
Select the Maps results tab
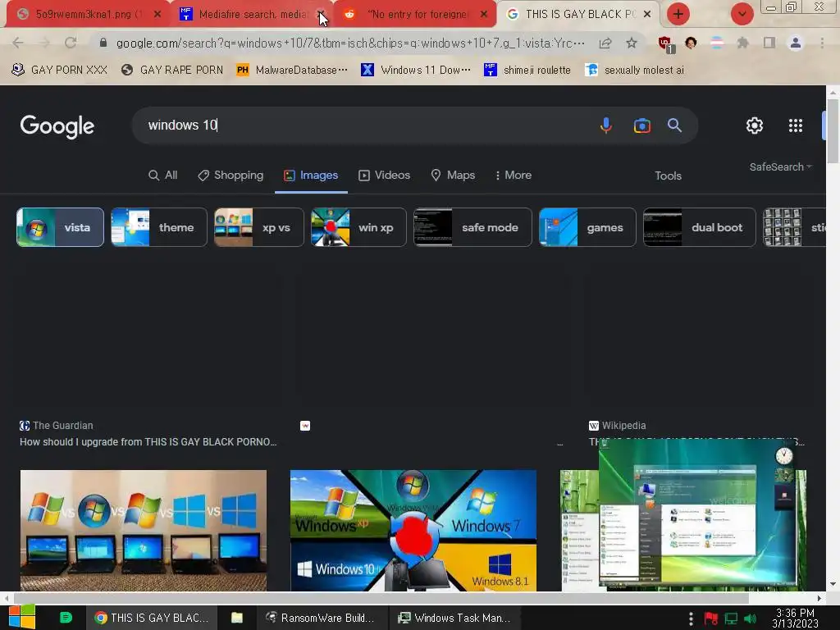tap(453, 176)
